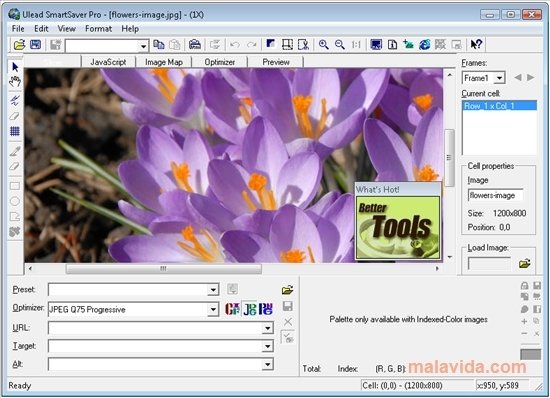
Task: Click the Paste clipboard icon in the toolbar
Action: tap(174, 45)
